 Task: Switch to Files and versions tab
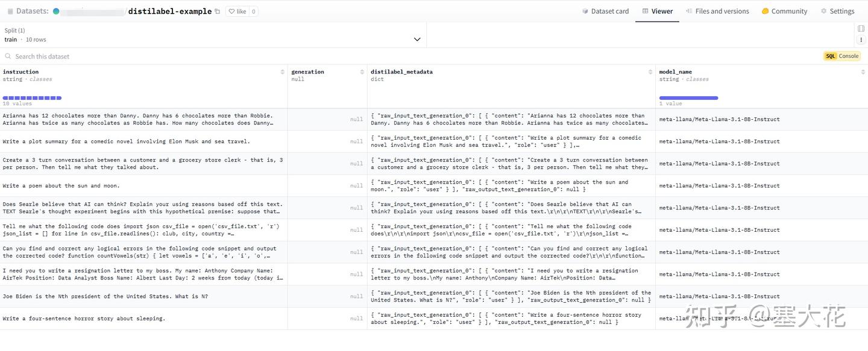pyautogui.click(x=717, y=11)
